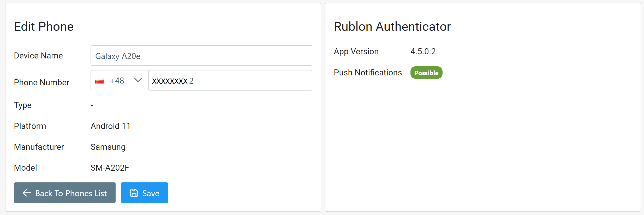
Task: Select the Edit Phone heading
Action: pos(44,27)
